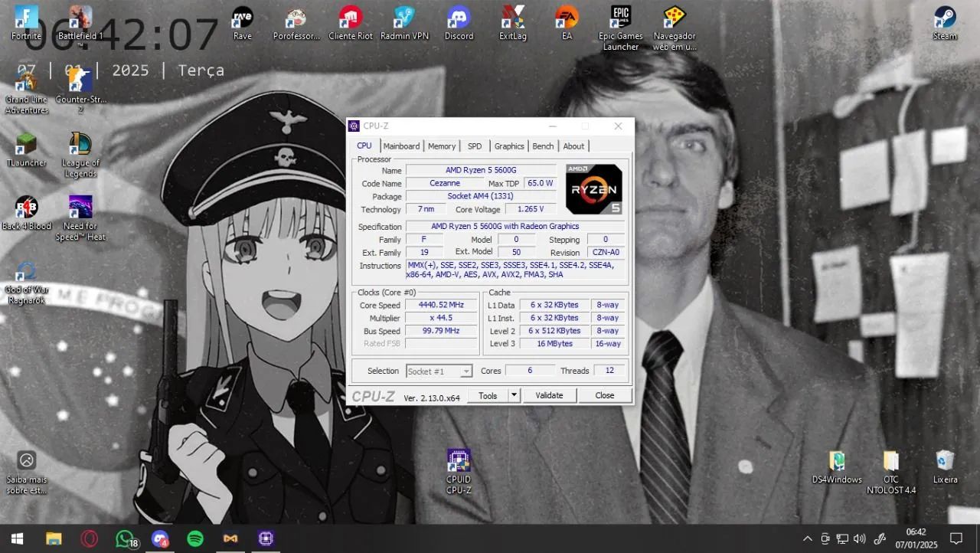Select the DS4Windows desktop icon

coord(837,466)
